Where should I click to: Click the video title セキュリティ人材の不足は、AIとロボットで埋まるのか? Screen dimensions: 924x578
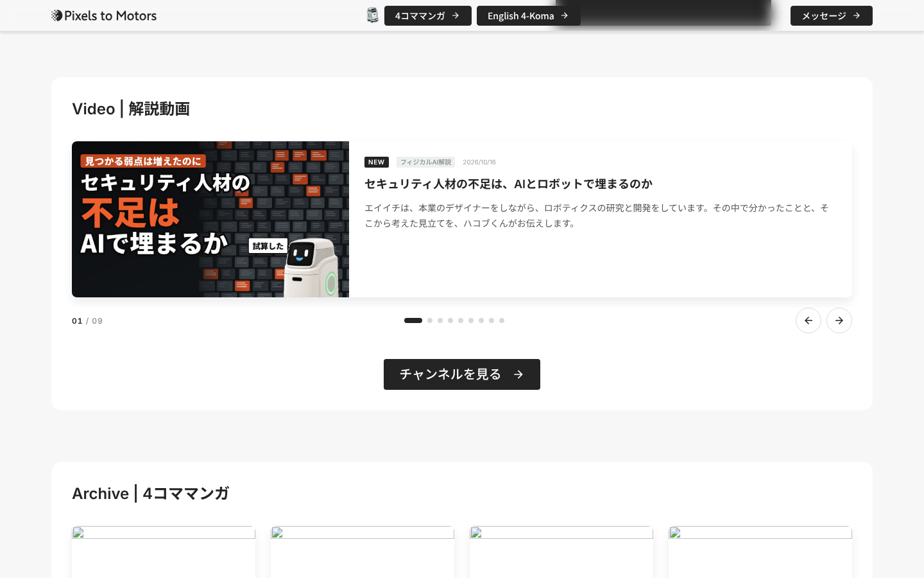pyautogui.click(x=508, y=184)
